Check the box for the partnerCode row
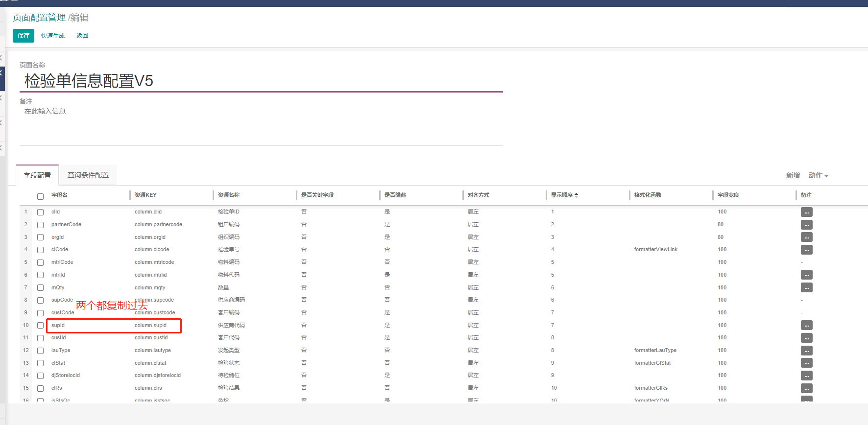868x425 pixels. pos(41,225)
